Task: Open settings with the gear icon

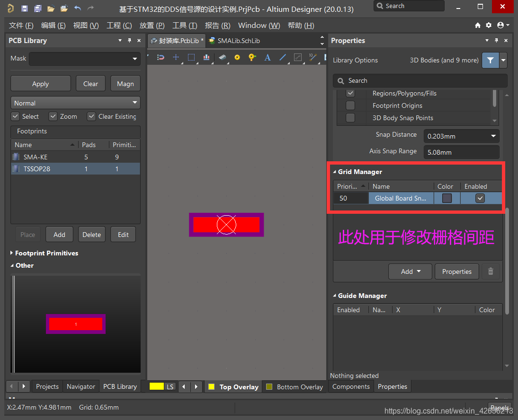Action: click(x=489, y=26)
